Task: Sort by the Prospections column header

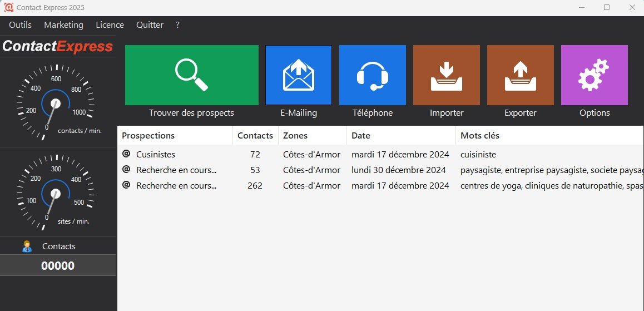Action: [175, 136]
